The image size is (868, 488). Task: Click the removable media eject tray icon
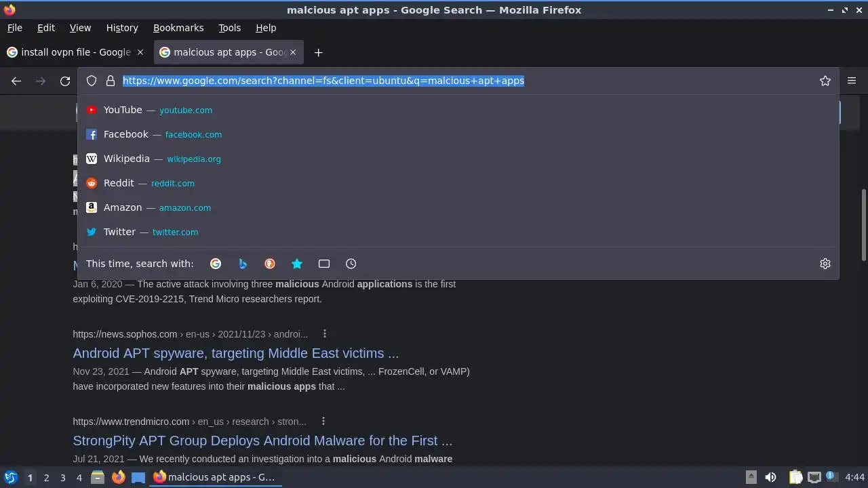coord(751,477)
